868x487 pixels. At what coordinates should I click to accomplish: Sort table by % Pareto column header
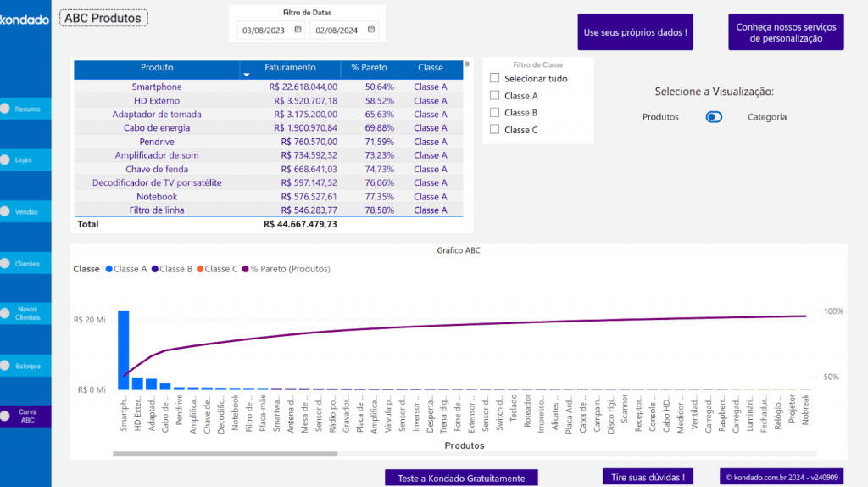[369, 67]
